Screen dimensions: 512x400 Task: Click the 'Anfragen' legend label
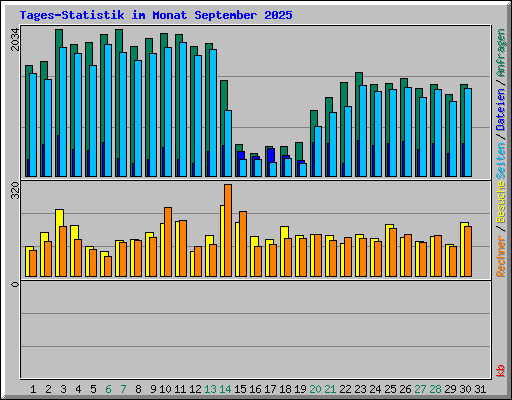click(501, 53)
